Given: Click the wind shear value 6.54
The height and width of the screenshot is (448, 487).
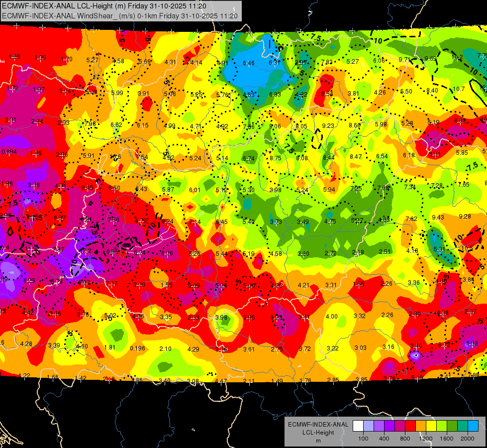Looking at the screenshot, I should pos(382,156).
